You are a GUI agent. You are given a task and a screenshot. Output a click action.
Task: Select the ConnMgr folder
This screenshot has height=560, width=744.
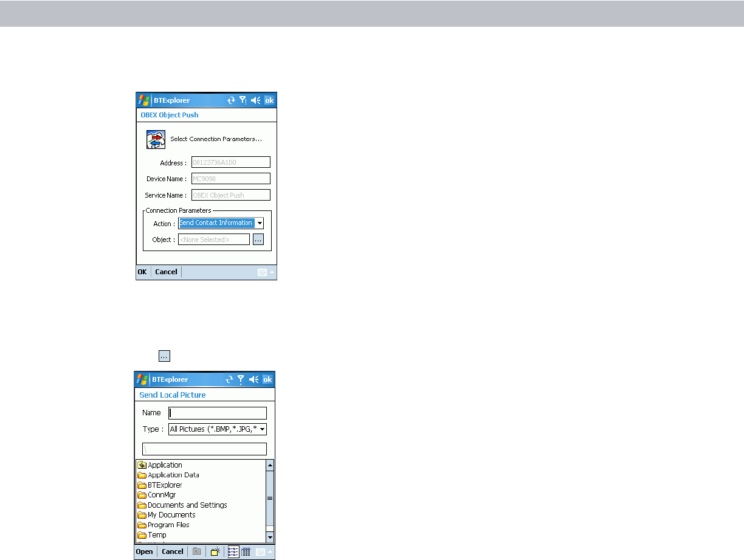157,495
